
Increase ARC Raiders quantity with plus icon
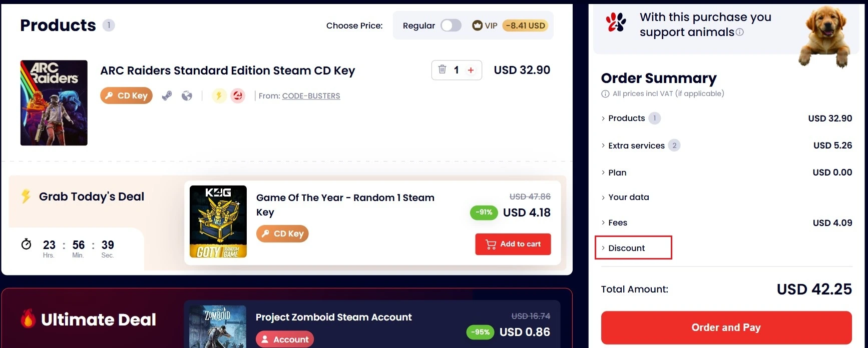click(x=471, y=70)
